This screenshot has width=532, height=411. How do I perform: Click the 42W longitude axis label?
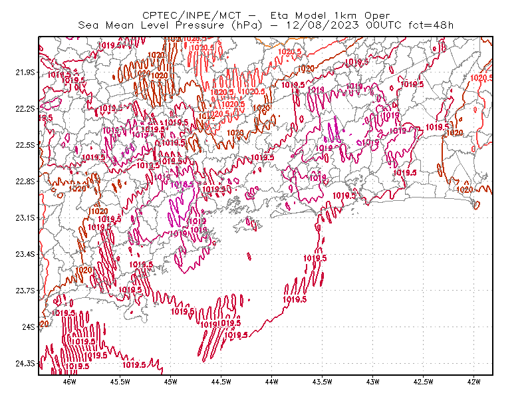click(474, 382)
